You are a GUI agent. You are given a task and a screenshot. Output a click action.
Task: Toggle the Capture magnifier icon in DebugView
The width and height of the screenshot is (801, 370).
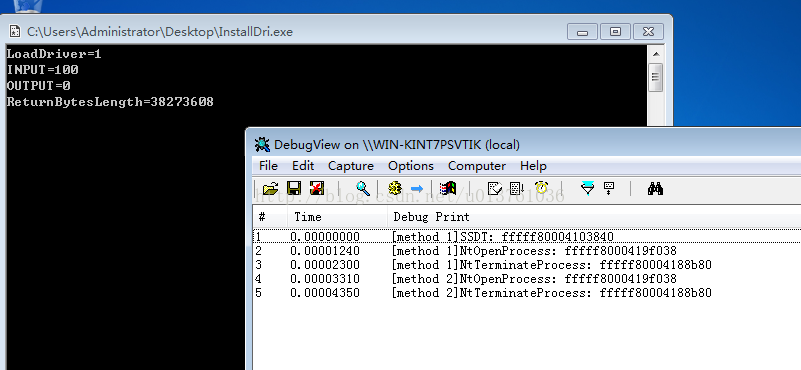click(x=363, y=189)
